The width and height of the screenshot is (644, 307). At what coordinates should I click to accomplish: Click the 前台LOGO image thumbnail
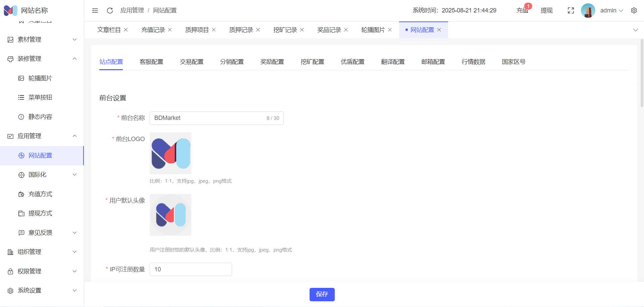[x=170, y=153]
